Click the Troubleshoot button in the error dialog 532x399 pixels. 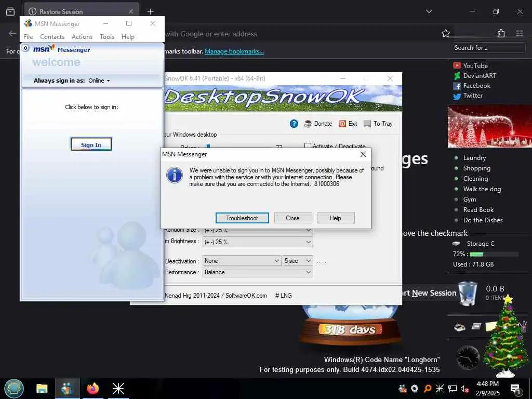242,218
